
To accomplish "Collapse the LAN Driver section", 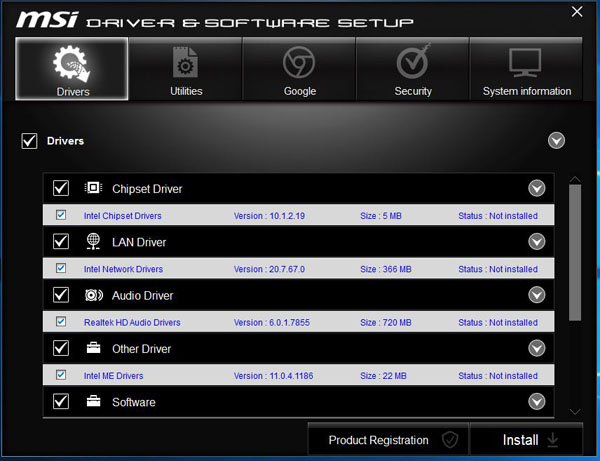I will click(x=536, y=241).
